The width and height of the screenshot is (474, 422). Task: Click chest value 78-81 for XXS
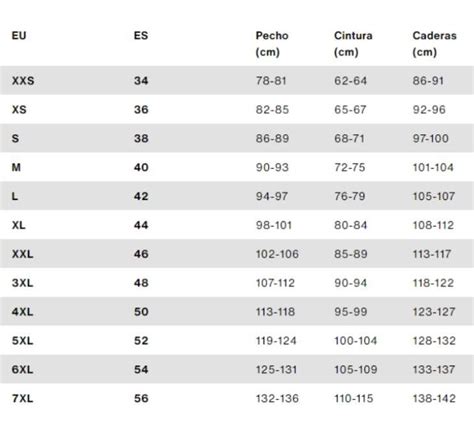tap(271, 81)
